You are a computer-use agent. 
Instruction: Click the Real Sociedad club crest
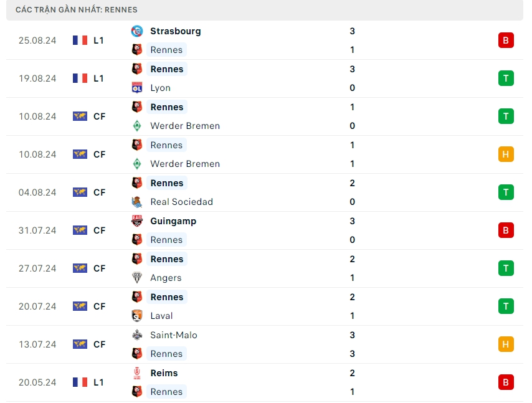137,202
